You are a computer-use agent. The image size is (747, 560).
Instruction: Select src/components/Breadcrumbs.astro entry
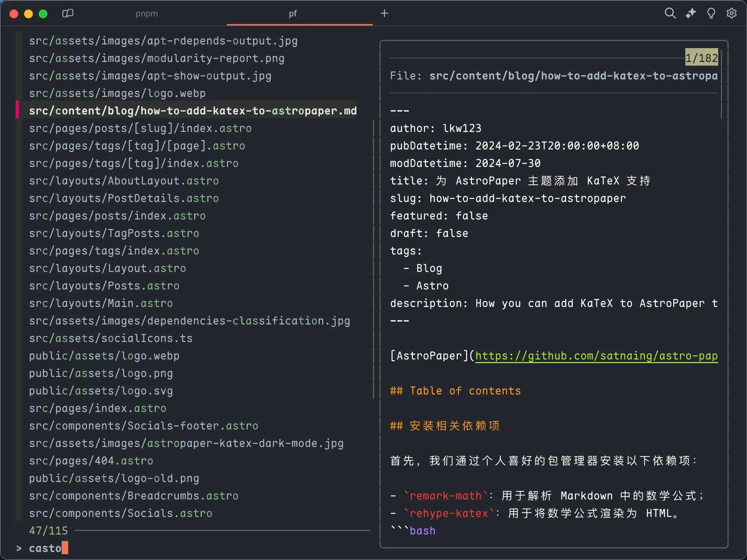(x=133, y=496)
